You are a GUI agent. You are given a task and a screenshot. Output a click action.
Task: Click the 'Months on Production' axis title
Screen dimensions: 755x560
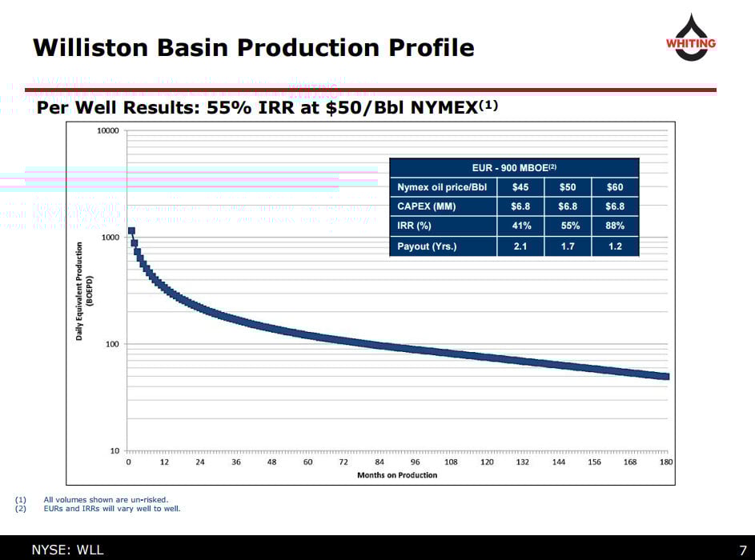397,475
